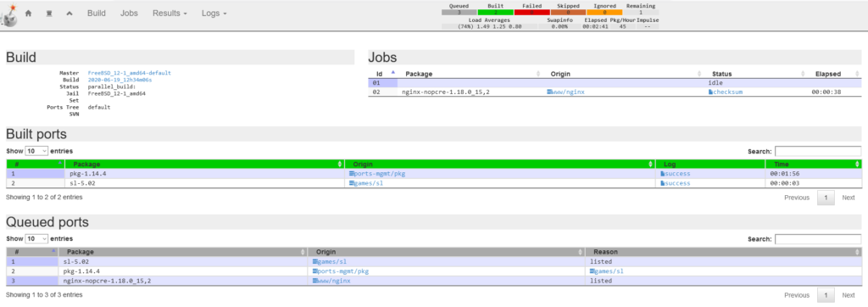Click the up arrow icon in navbar
The height and width of the screenshot is (307, 868).
(70, 14)
